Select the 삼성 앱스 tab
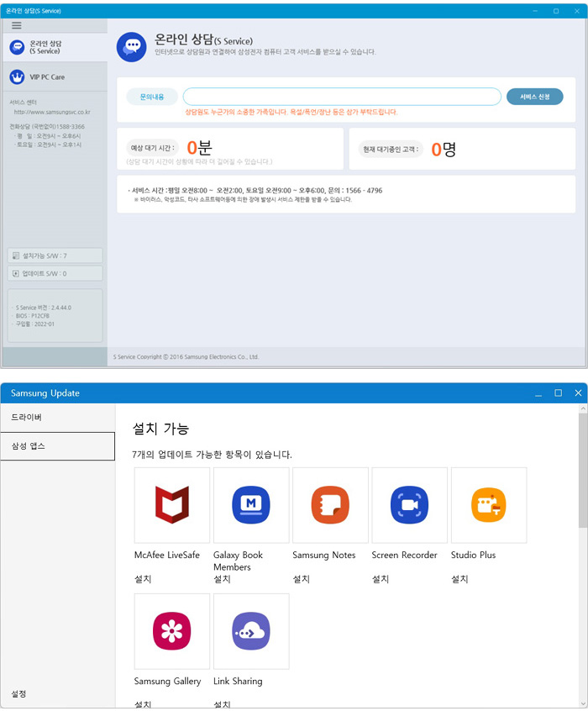The image size is (588, 711). coord(58,446)
